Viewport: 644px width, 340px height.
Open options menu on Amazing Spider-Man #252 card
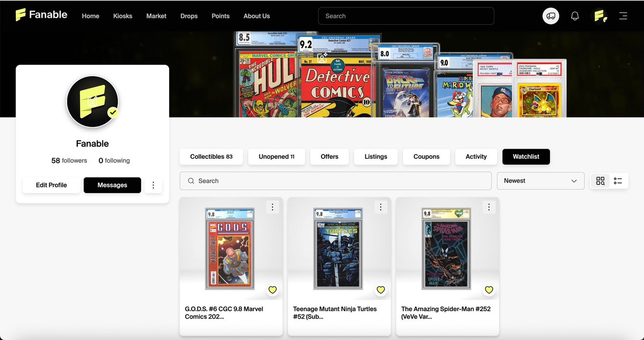click(x=489, y=207)
